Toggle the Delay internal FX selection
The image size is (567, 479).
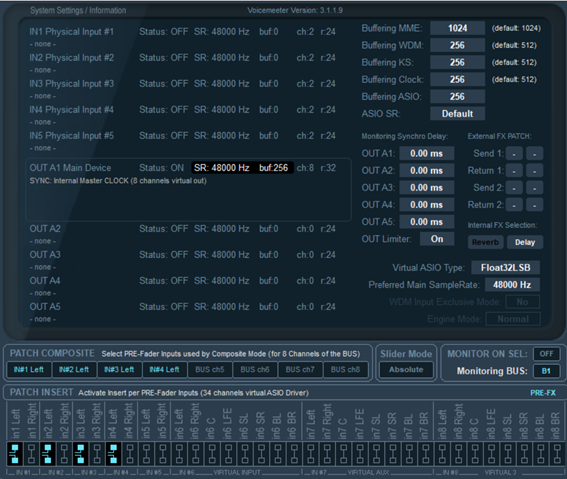click(x=525, y=242)
